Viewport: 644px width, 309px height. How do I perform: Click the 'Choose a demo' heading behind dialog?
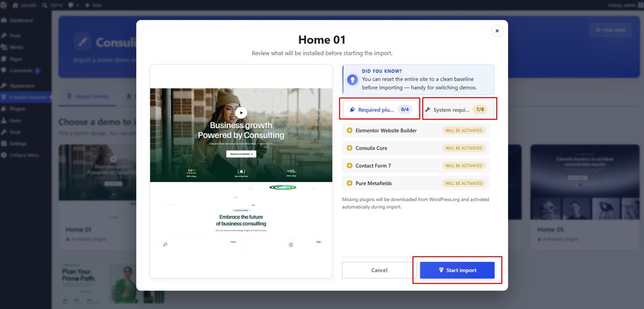pyautogui.click(x=97, y=122)
